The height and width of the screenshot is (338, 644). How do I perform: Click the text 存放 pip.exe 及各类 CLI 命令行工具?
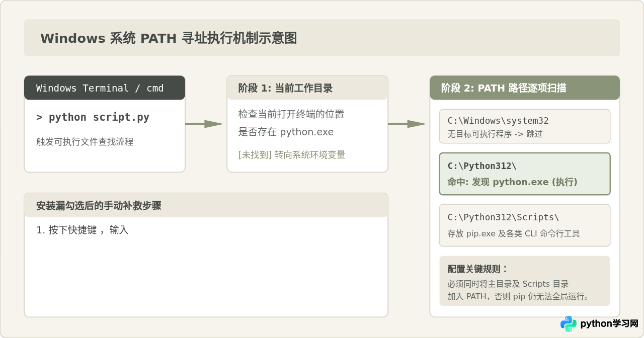(514, 233)
